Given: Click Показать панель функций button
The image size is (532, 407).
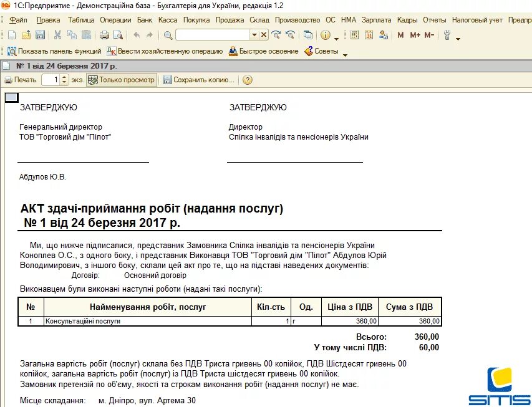Looking at the screenshot, I should (x=55, y=51).
